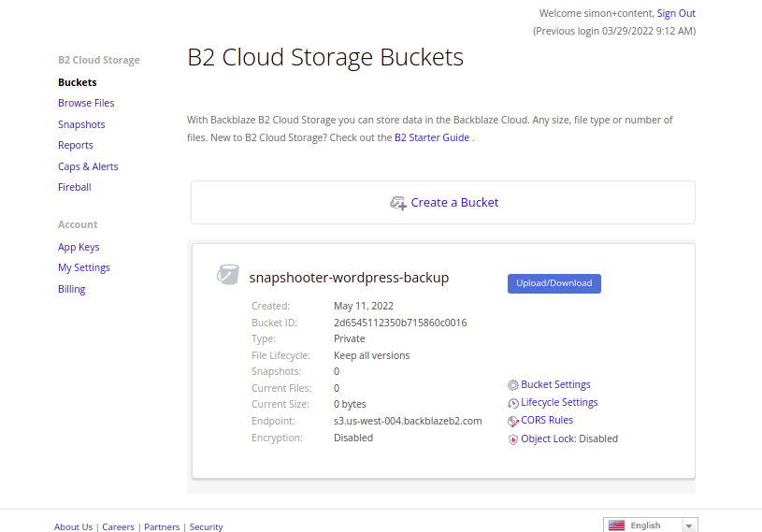The width and height of the screenshot is (762, 532).
Task: Click the clock icon beside Lifecycle Settings
Action: [512, 403]
